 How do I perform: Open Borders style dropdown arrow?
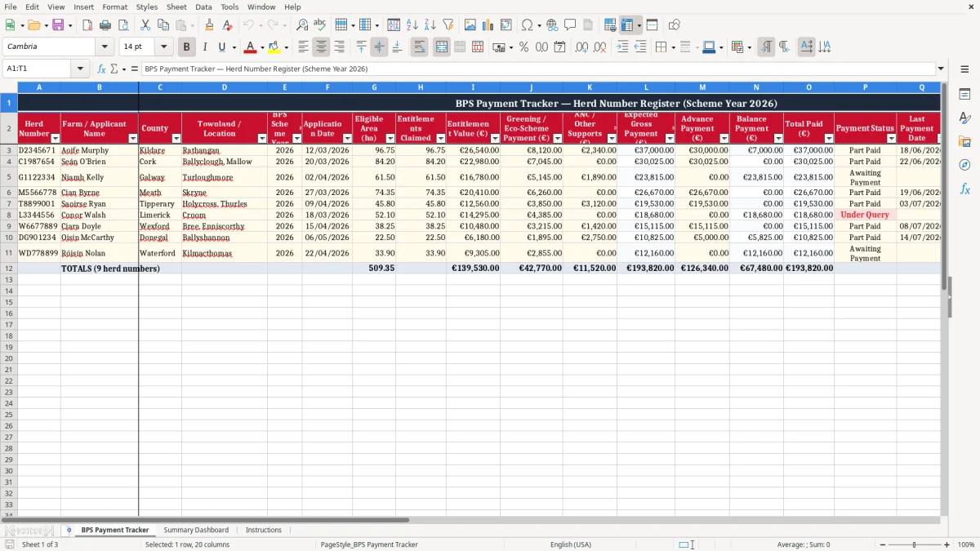pyautogui.click(x=673, y=47)
